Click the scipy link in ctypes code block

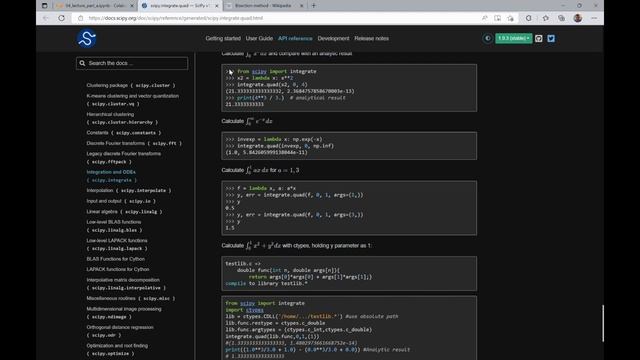point(247,303)
